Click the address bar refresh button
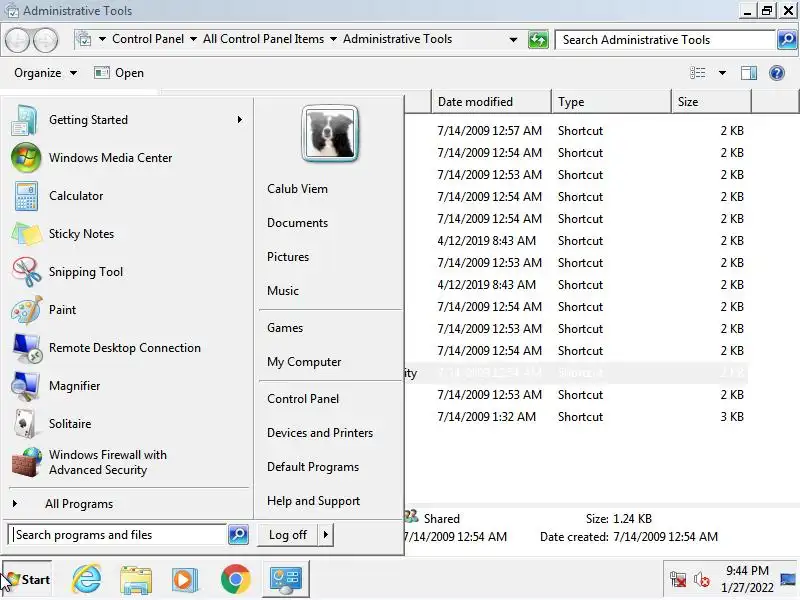 point(538,39)
